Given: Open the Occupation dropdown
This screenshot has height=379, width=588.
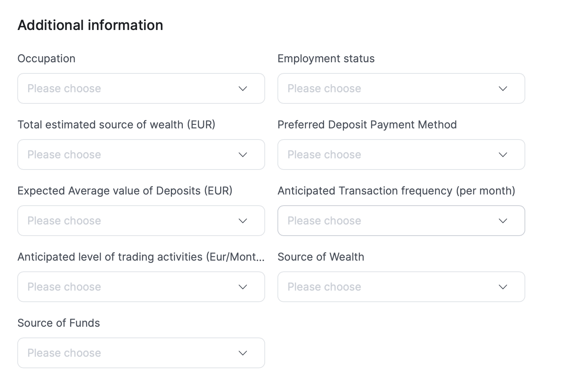Looking at the screenshot, I should point(131,88).
